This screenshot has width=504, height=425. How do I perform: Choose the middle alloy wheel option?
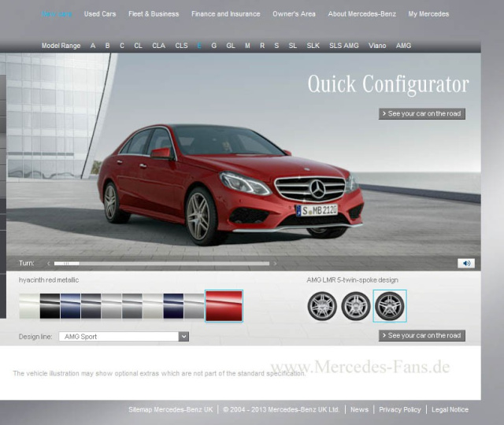(x=356, y=306)
